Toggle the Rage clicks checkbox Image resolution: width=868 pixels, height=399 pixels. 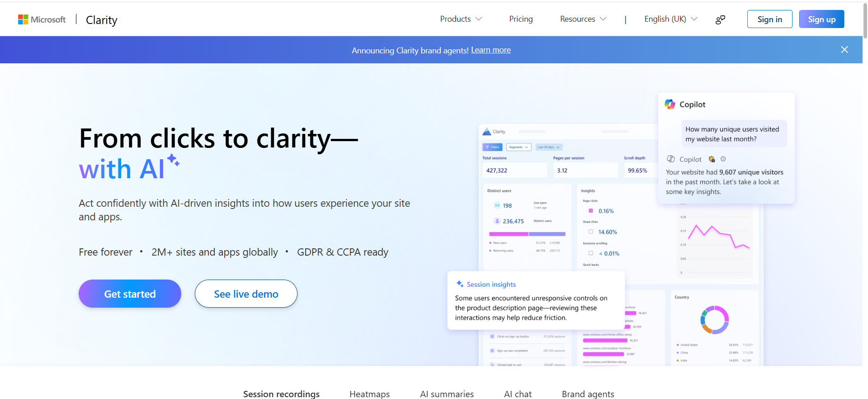click(591, 211)
